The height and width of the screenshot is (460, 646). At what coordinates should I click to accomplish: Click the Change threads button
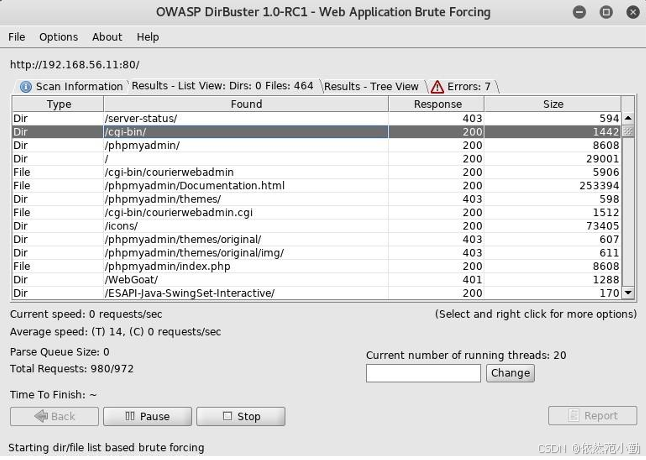(510, 373)
